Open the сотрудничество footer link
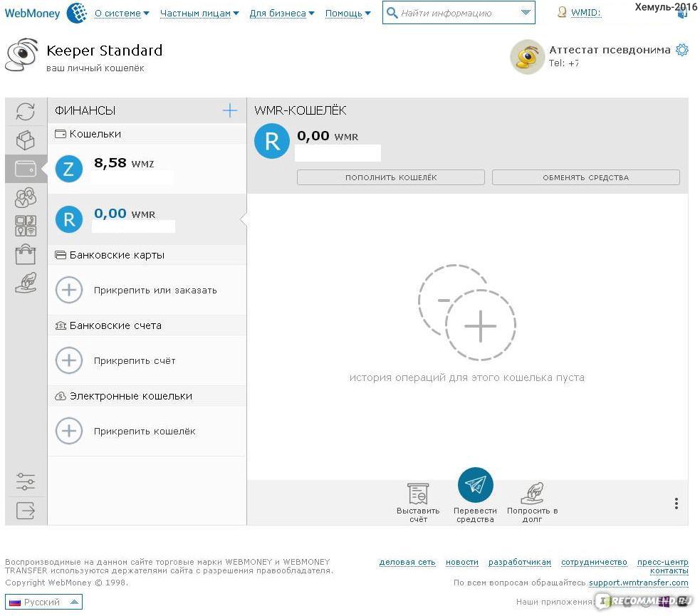 [x=594, y=562]
